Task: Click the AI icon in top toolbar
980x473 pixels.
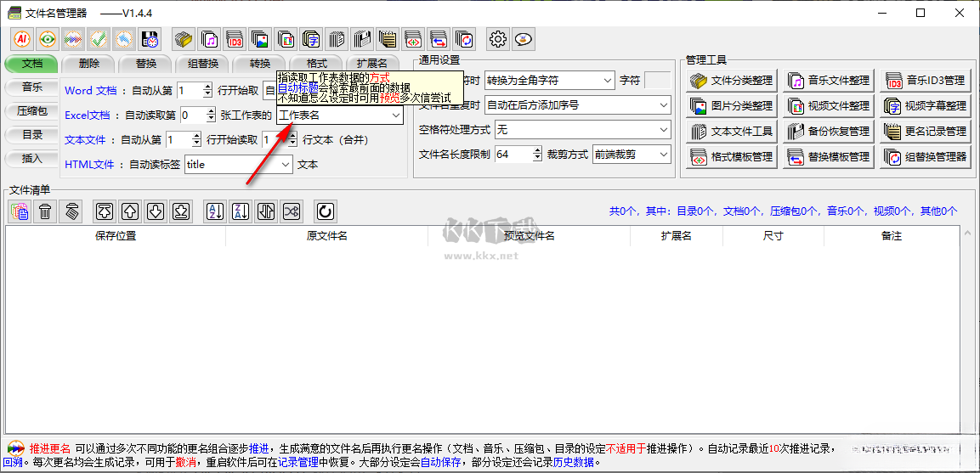Action: (x=23, y=38)
